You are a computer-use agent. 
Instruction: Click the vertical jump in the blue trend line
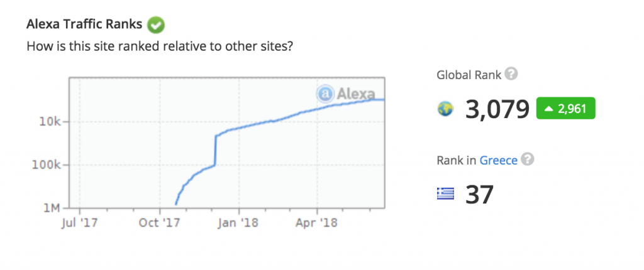(x=216, y=151)
